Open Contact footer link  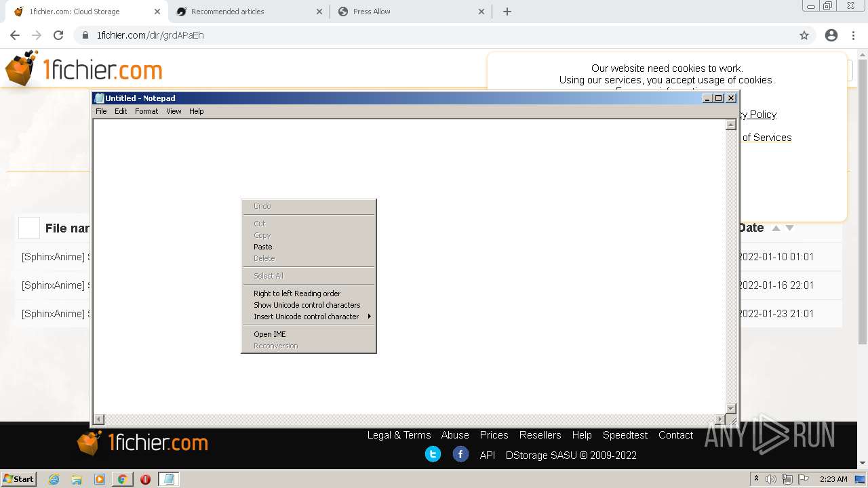pos(675,435)
